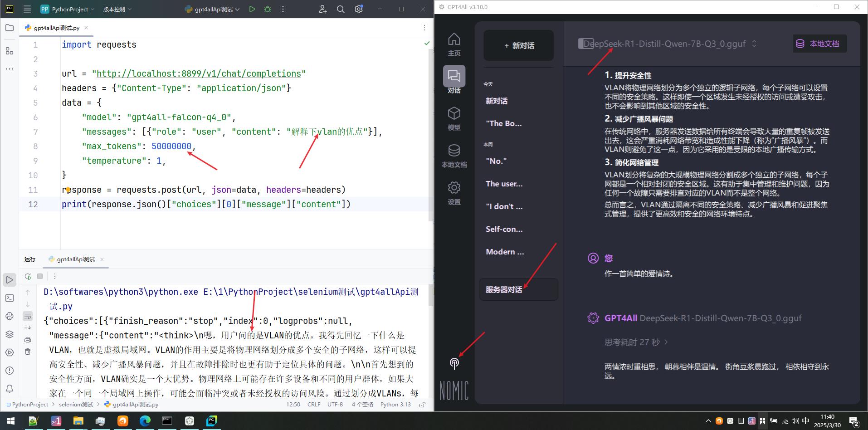
Task: Open PyCharm IDE settings gear
Action: click(x=359, y=9)
